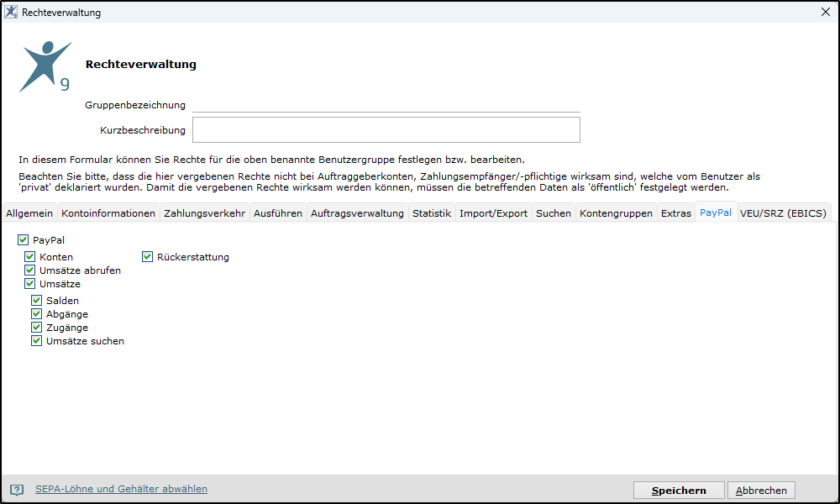Click into the Kurzbeschreibung text box
Image resolution: width=840 pixels, height=504 pixels.
(386, 130)
